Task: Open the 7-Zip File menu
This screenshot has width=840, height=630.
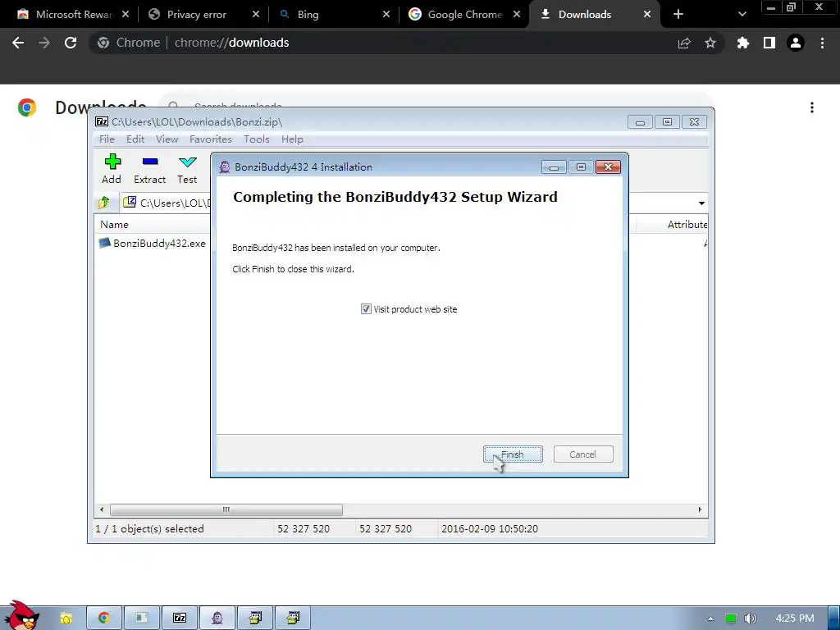Action: point(107,139)
